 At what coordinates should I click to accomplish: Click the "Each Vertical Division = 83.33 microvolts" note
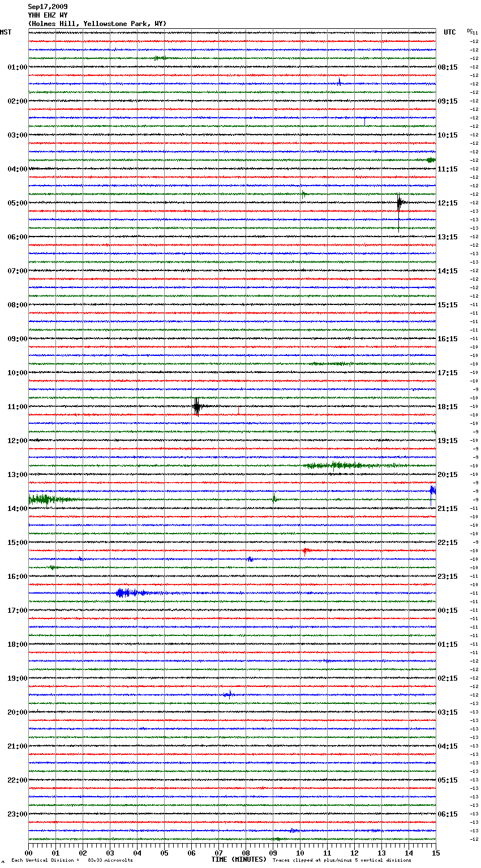[72, 860]
